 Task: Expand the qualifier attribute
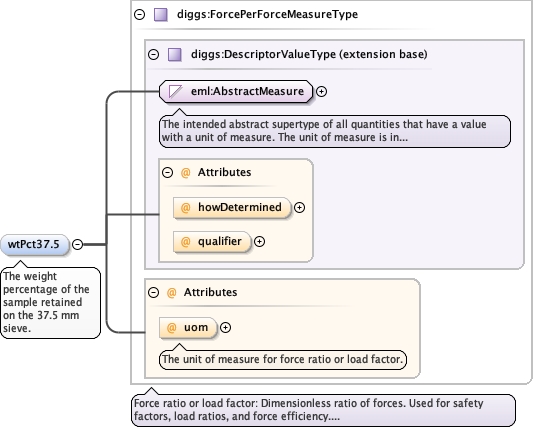(260, 241)
